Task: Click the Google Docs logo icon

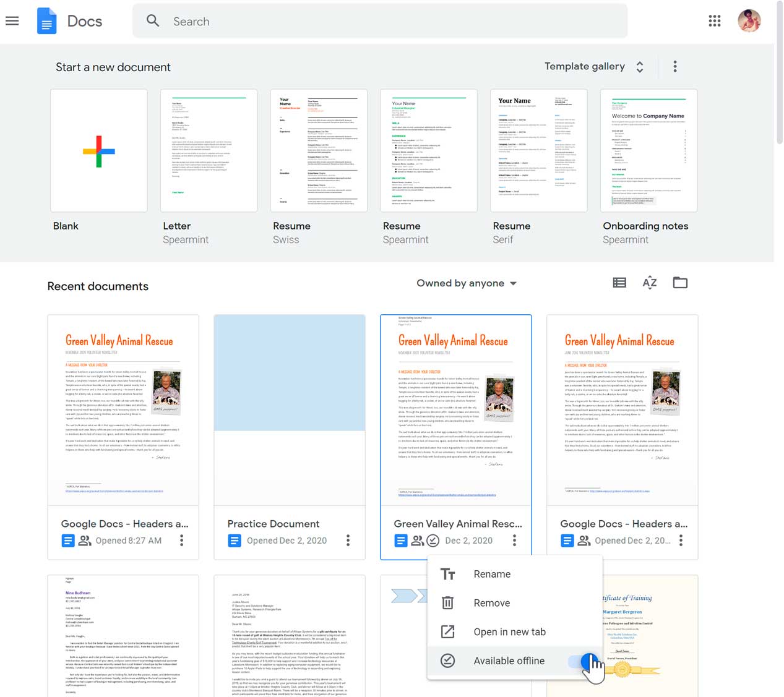Action: (x=46, y=20)
